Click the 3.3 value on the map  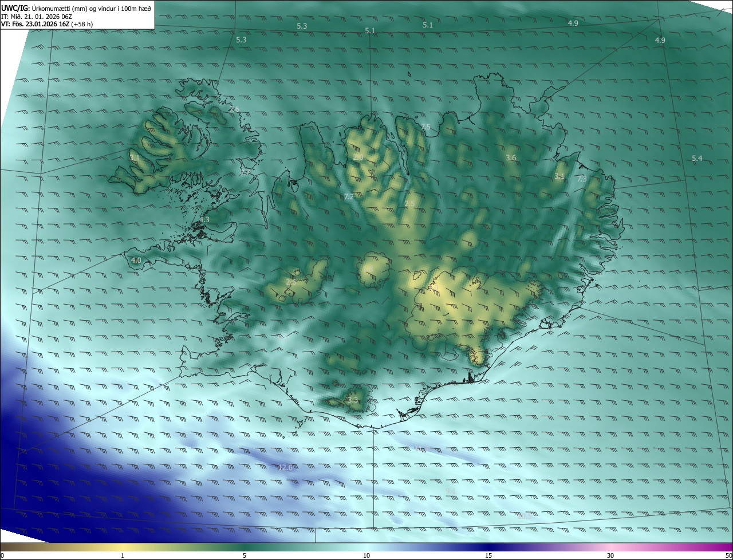coord(353,400)
